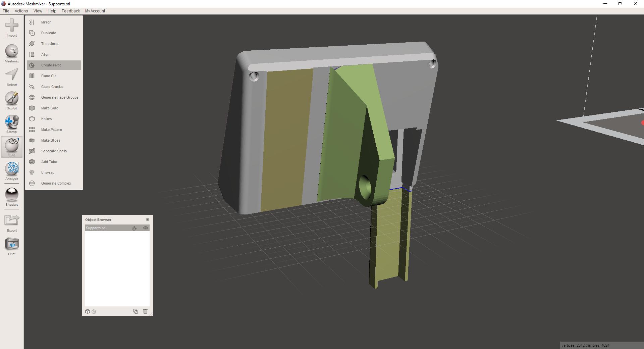Viewport: 644px width, 349px height.
Task: Click the Separate Shells icon
Action: tap(32, 151)
